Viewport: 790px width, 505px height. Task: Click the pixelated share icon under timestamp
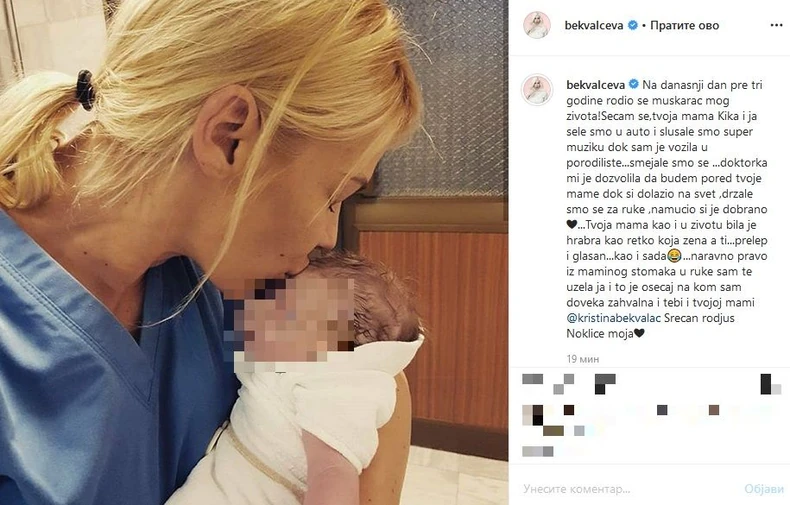point(605,384)
